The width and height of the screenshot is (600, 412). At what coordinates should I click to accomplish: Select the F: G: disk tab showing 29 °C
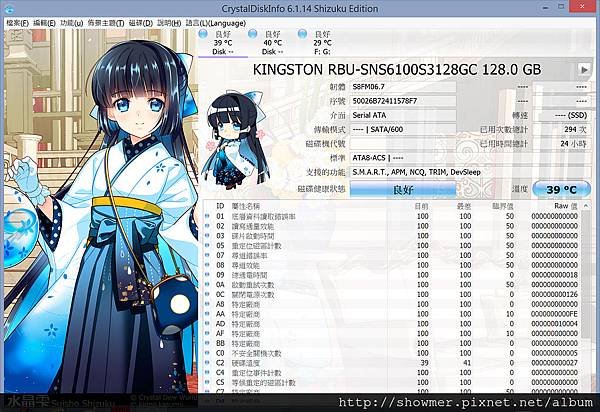coord(322,43)
